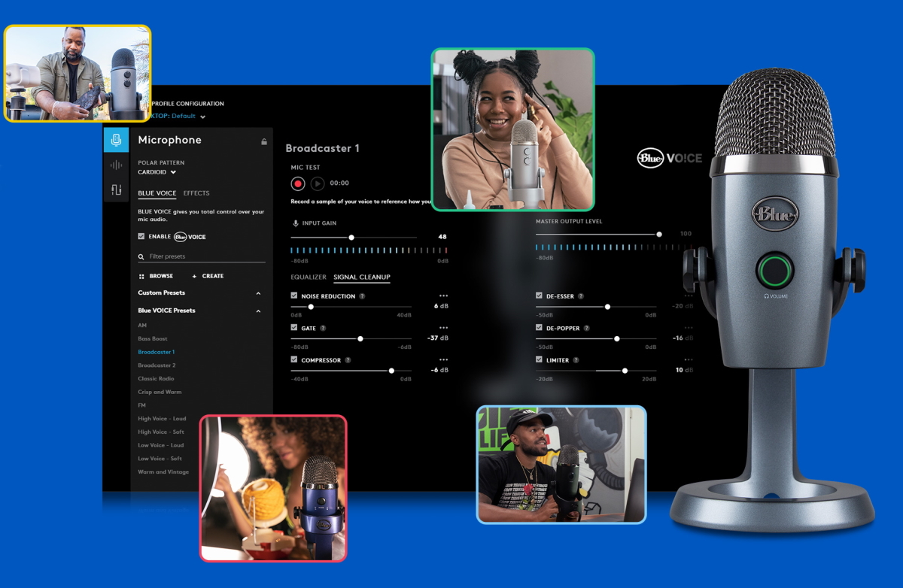Open Gate three-dot options
Image resolution: width=903 pixels, height=588 pixels.
pos(443,329)
